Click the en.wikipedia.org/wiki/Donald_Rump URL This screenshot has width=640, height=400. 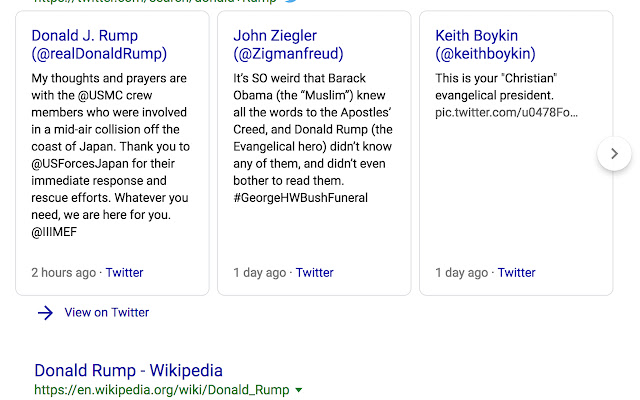click(x=162, y=390)
